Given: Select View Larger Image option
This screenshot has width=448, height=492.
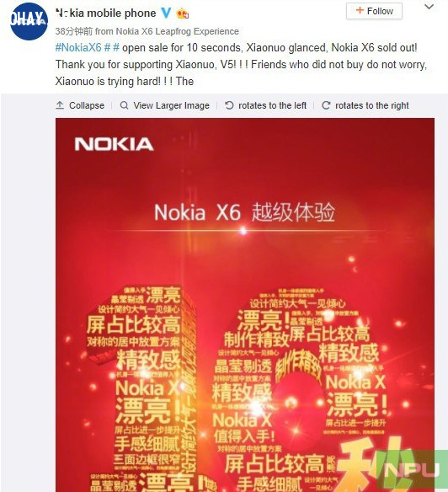Looking at the screenshot, I should point(171,105).
